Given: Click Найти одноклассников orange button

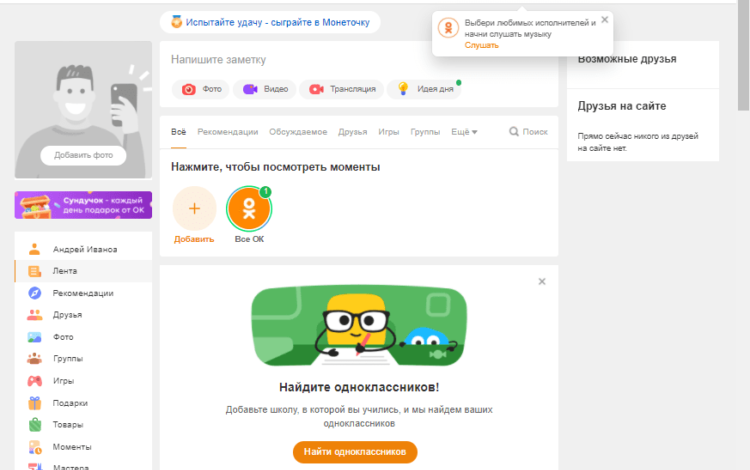Looking at the screenshot, I should [x=355, y=452].
